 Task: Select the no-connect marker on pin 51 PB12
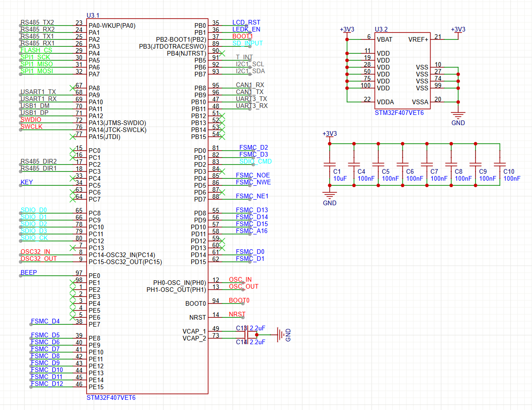click(x=222, y=116)
